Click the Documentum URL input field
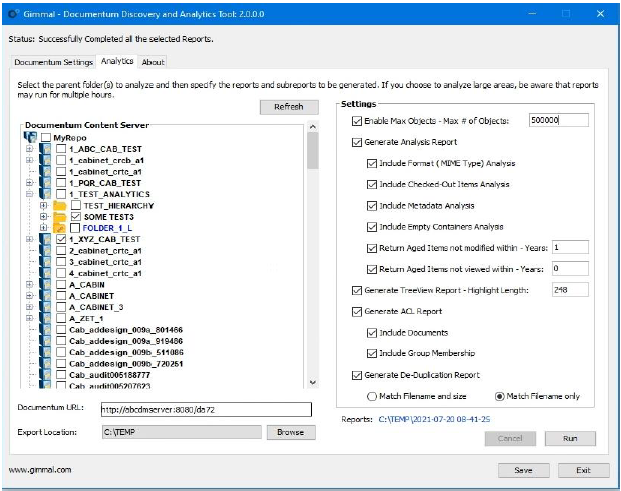Screen dimensions: 621x491 204,409
